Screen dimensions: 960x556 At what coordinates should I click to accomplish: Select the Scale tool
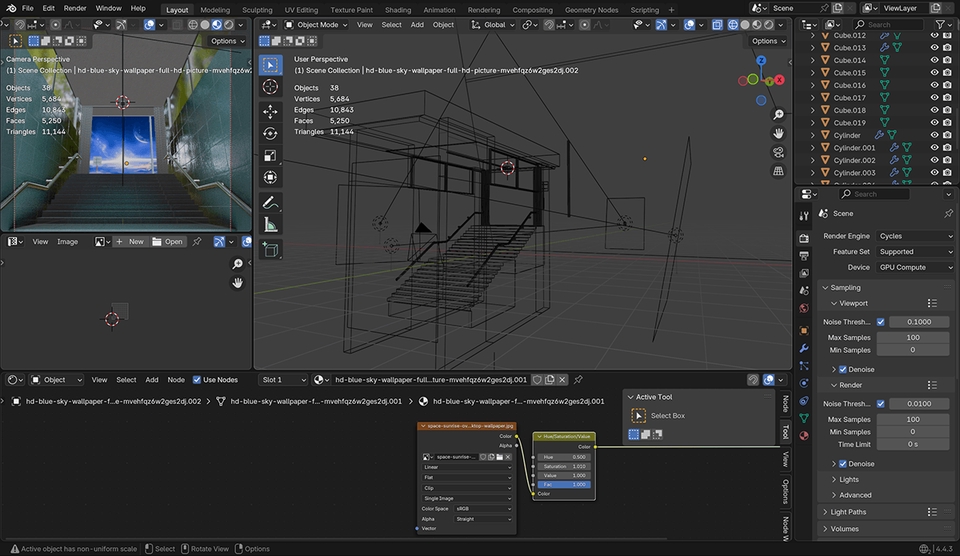(270, 156)
